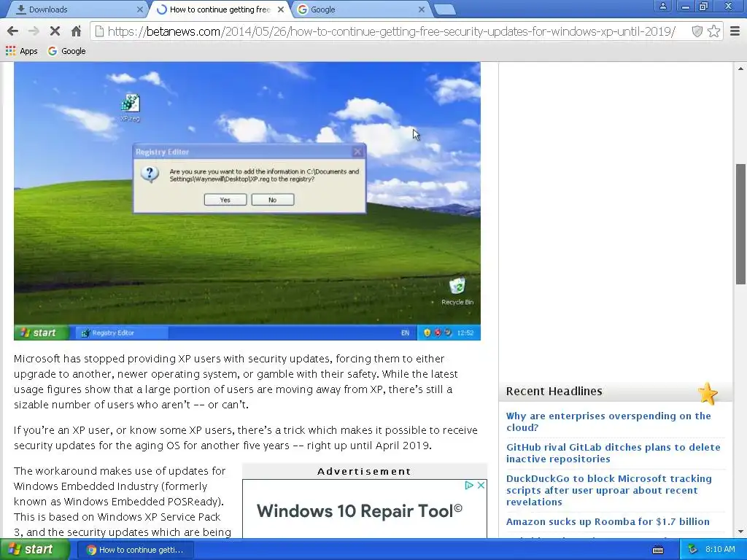This screenshot has height=560, width=747.
Task: Stop loading the page
Action: pyautogui.click(x=55, y=31)
